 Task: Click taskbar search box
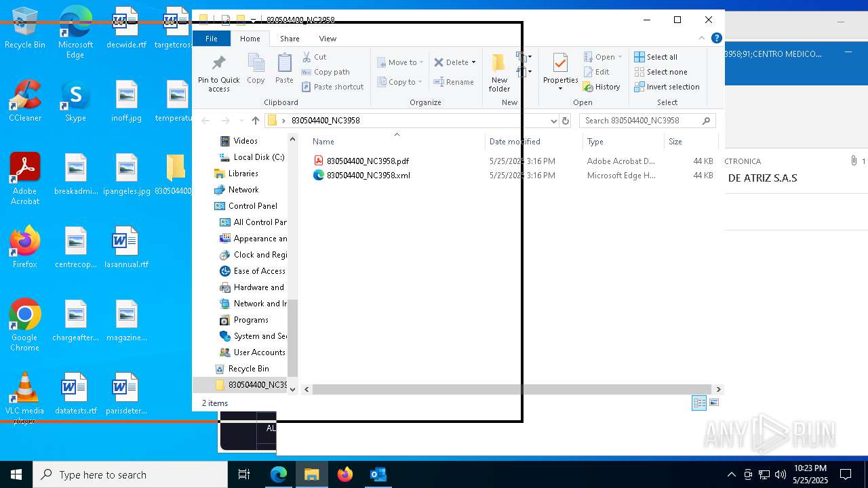point(130,474)
